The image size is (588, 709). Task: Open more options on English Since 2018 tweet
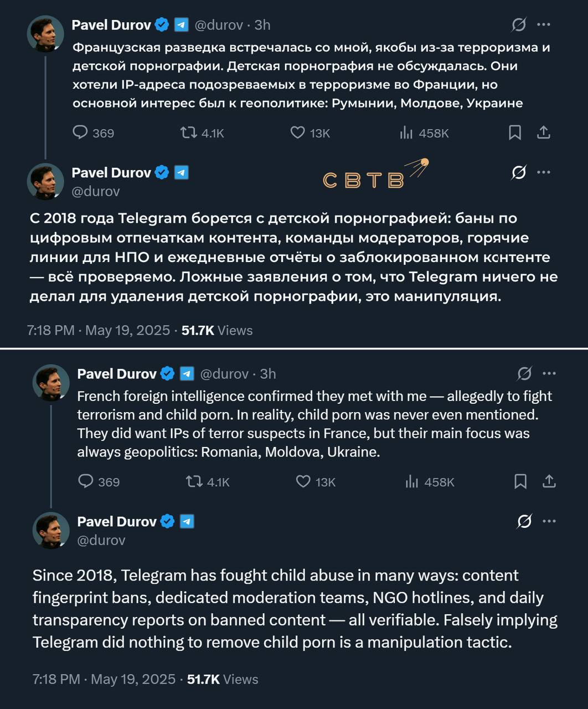coord(549,521)
